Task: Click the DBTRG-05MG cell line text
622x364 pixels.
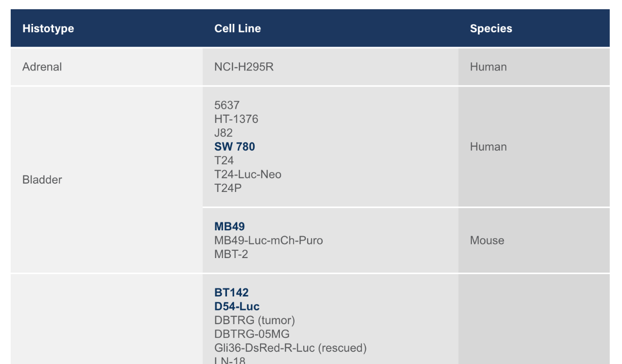Action: [252, 334]
